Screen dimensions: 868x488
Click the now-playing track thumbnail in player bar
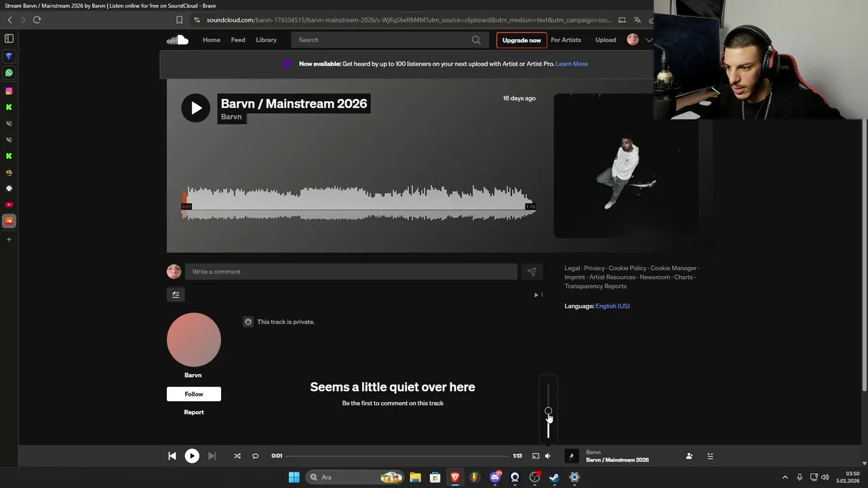[x=572, y=456]
